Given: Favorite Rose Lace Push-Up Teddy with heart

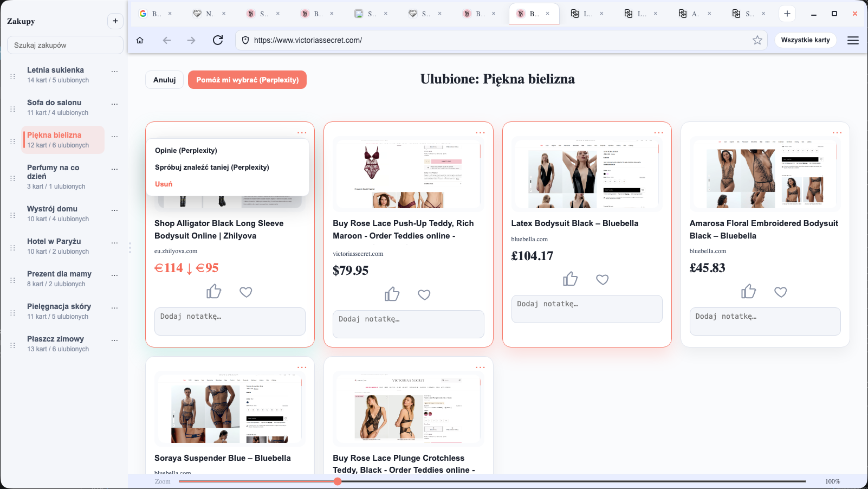Looking at the screenshot, I should [424, 295].
